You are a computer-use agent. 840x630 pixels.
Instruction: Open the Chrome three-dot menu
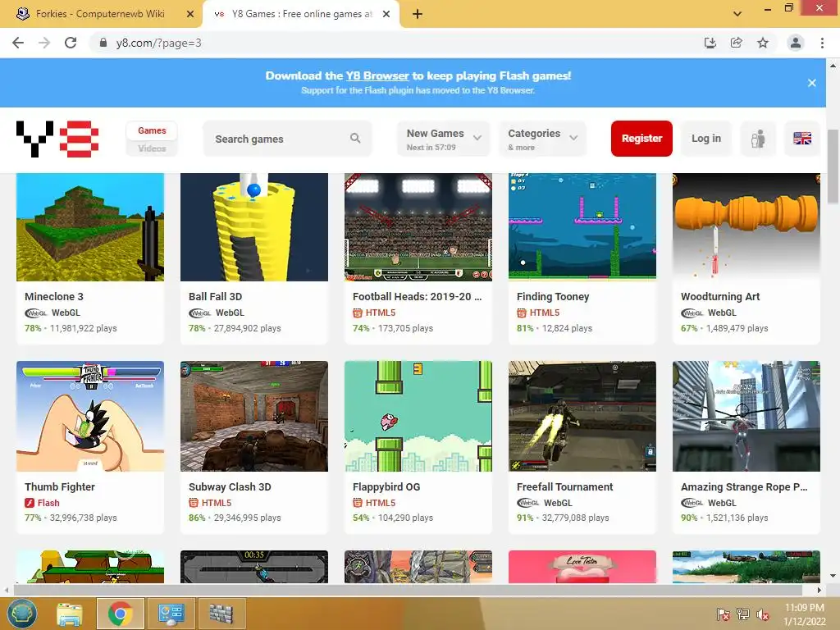822,43
